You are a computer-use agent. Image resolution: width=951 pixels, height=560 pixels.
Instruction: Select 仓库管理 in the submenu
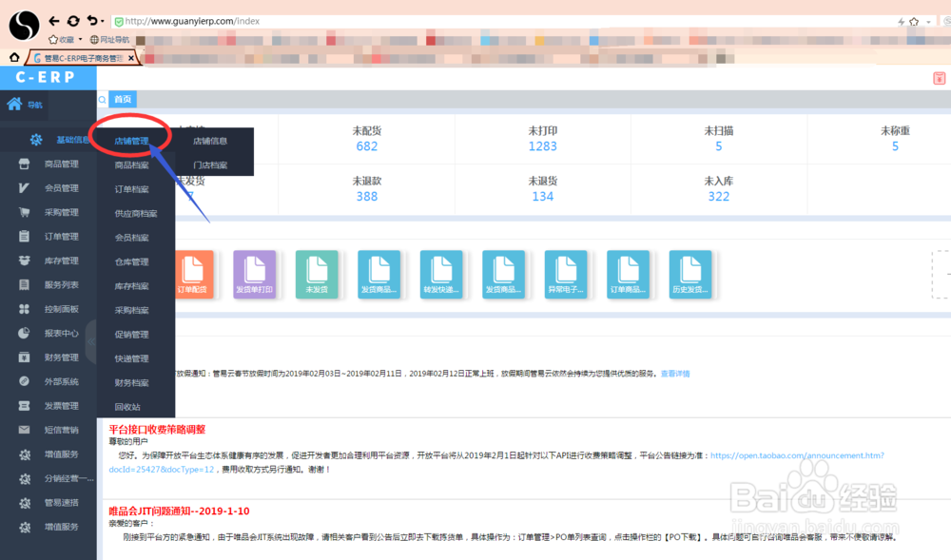(x=131, y=261)
